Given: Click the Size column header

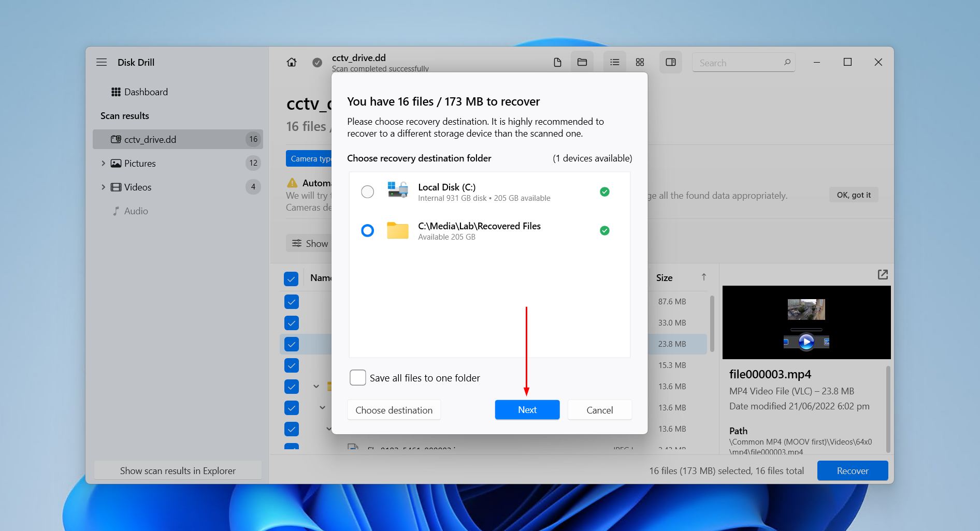Looking at the screenshot, I should point(664,278).
